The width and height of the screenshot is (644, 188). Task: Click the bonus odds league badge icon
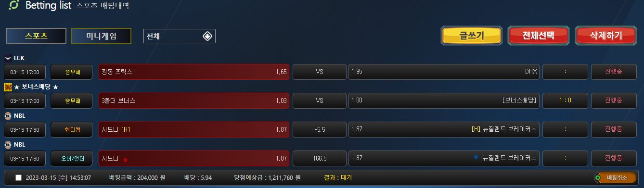[x=8, y=87]
